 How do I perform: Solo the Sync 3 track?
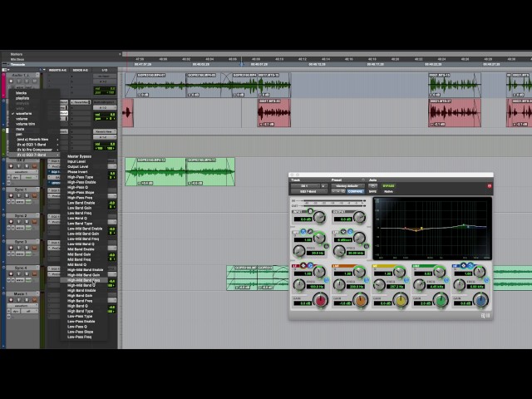coord(27,248)
